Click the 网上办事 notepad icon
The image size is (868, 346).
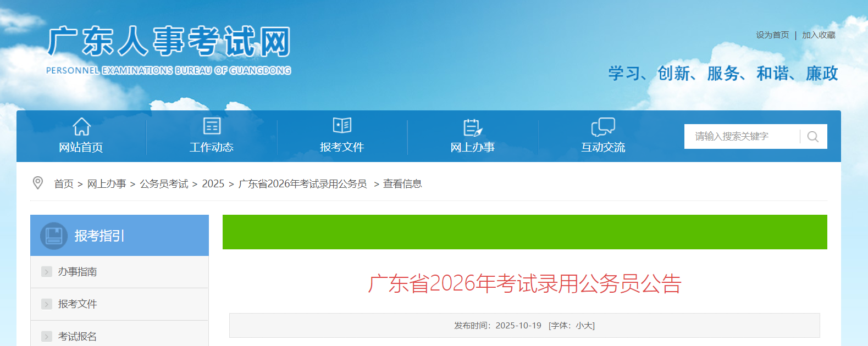[x=472, y=127]
